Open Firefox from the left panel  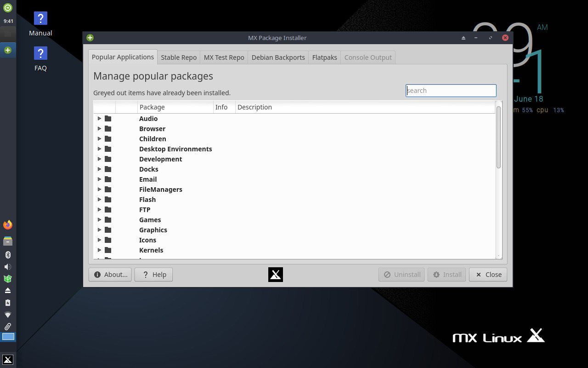[7, 224]
